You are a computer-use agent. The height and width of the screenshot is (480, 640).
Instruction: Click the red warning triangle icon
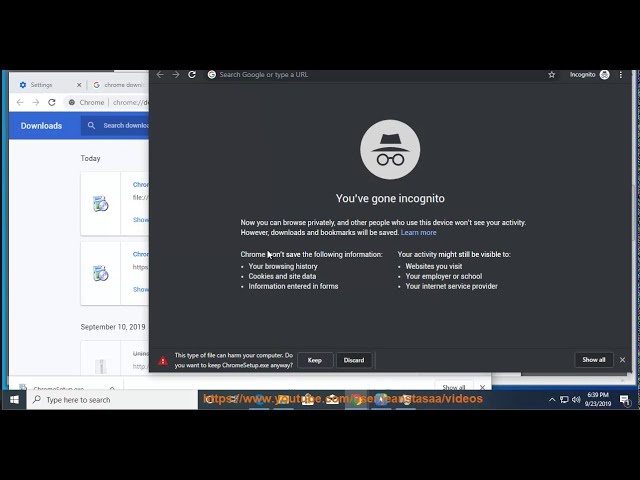click(163, 360)
